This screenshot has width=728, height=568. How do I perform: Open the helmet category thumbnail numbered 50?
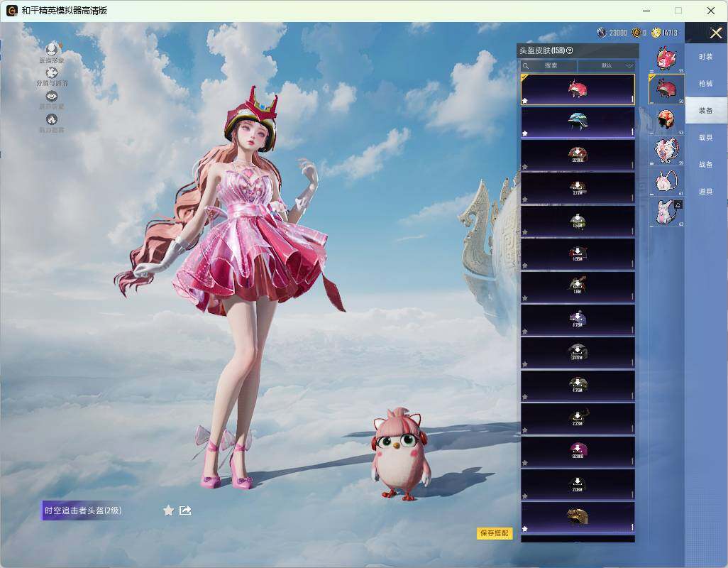tap(667, 89)
